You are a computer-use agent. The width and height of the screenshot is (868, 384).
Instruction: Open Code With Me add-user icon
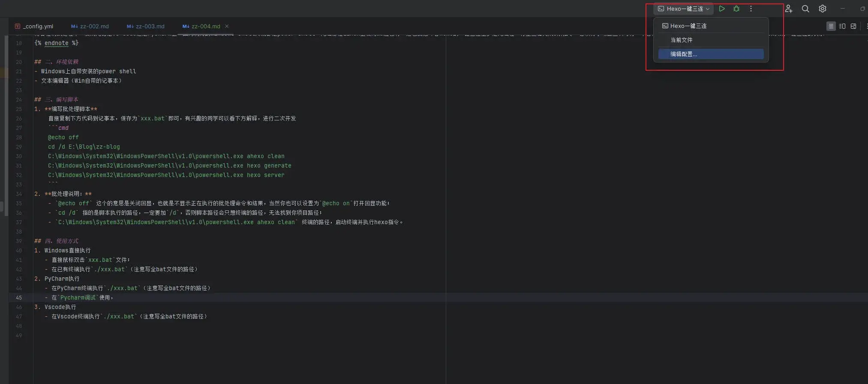[x=789, y=9]
